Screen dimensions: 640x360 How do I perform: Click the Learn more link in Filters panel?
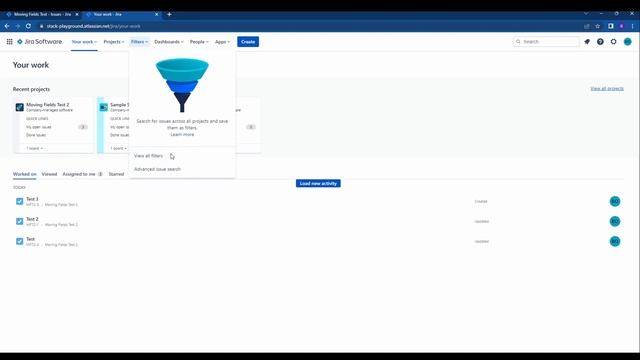[x=182, y=134]
